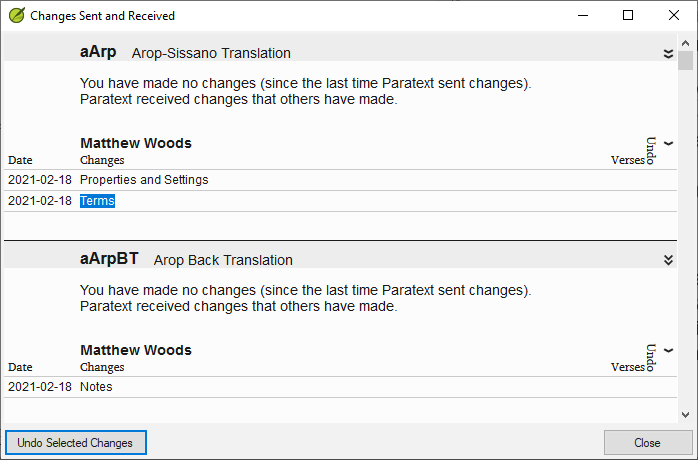This screenshot has height=460, width=698.
Task: Click the rotated Undo column header under aArp
Action: point(651,151)
